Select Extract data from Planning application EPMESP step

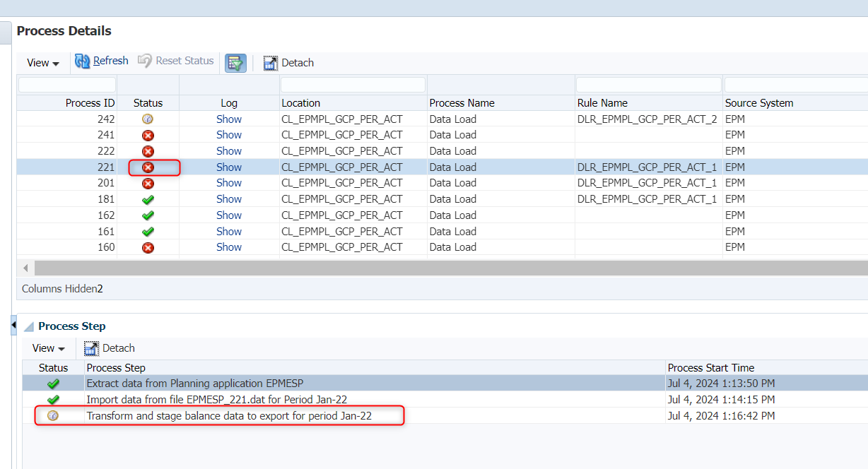(x=195, y=384)
